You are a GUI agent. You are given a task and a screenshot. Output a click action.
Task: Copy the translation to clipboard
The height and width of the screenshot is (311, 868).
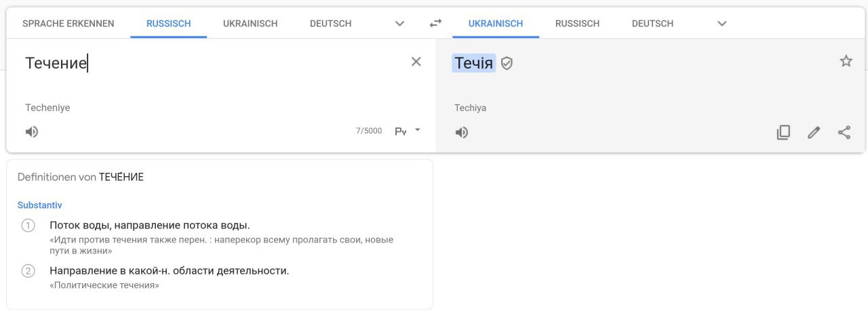click(783, 132)
